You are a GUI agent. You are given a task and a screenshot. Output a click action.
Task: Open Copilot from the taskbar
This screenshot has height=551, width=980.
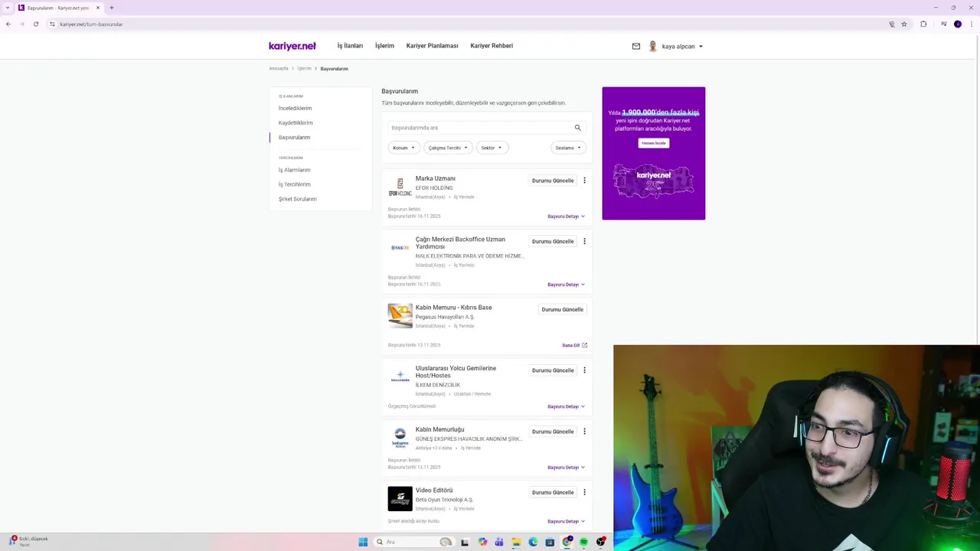point(482,542)
